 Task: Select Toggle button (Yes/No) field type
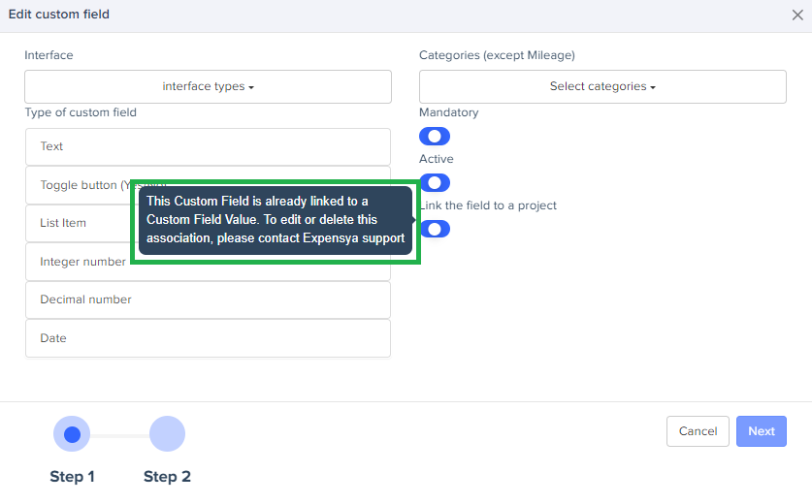pyautogui.click(x=82, y=185)
